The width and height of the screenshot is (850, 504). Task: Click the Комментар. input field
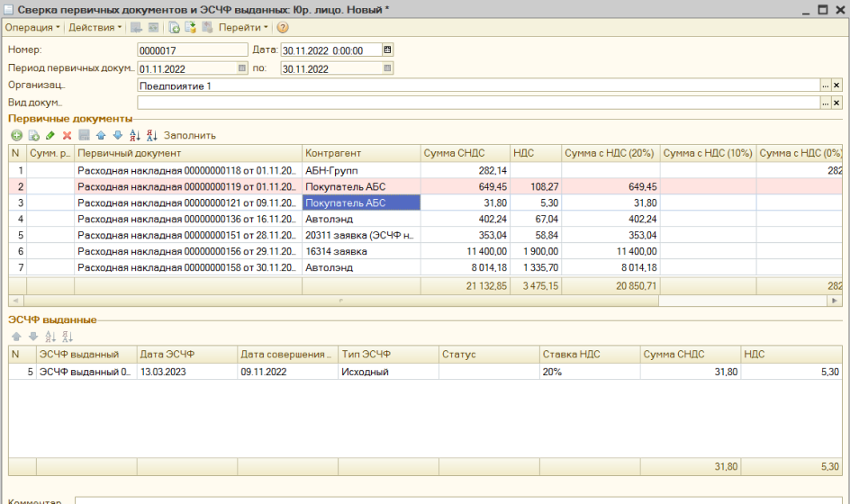point(458,500)
